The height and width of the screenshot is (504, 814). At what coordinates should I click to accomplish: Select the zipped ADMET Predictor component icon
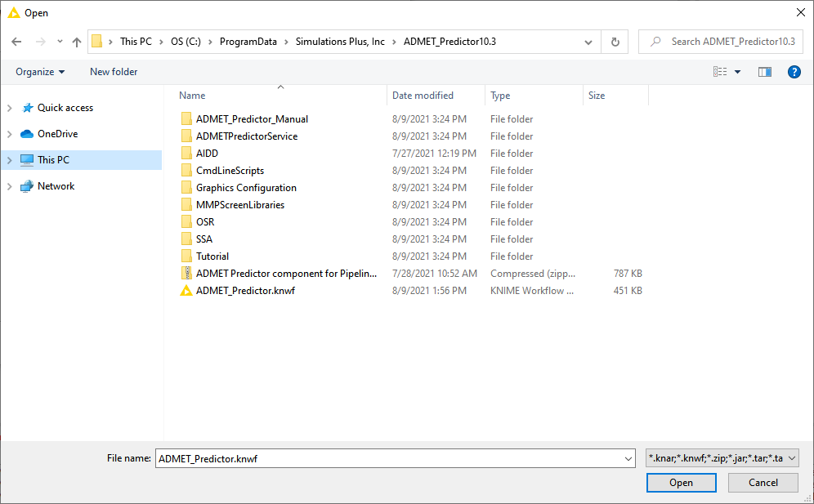(x=186, y=274)
